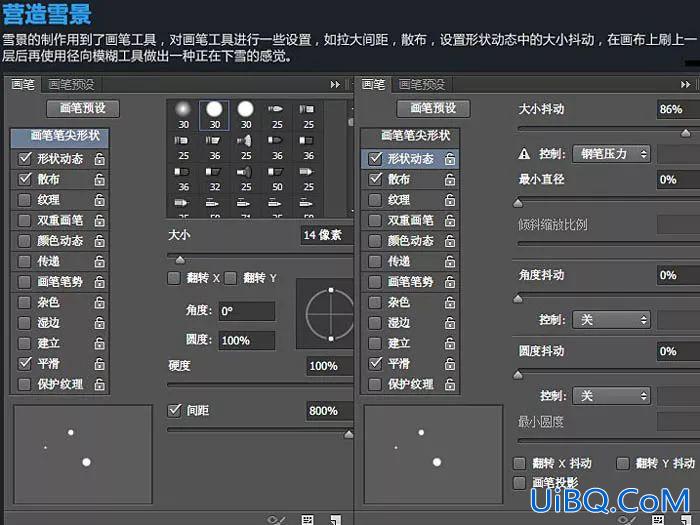
Task: Click 纹理 lock icon in brush-tip panel
Action: pos(100,200)
